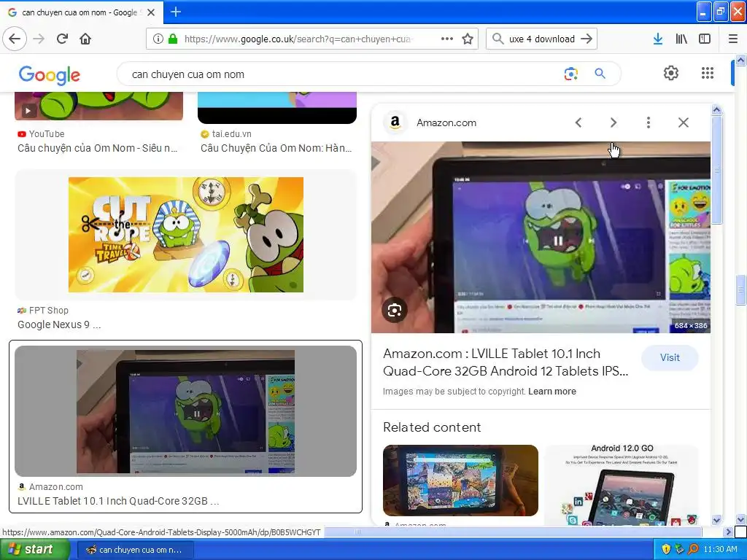This screenshot has width=747, height=560.
Task: Click the large tablet preview image
Action: coord(541,237)
